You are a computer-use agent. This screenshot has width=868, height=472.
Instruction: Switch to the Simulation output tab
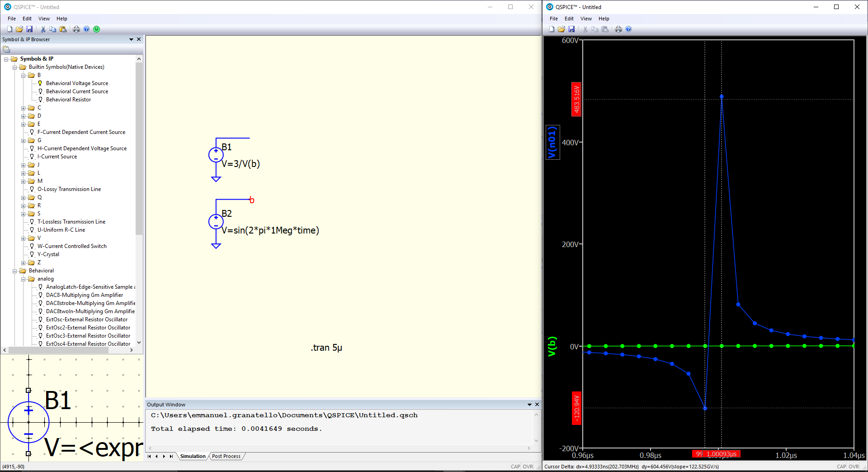tap(193, 456)
